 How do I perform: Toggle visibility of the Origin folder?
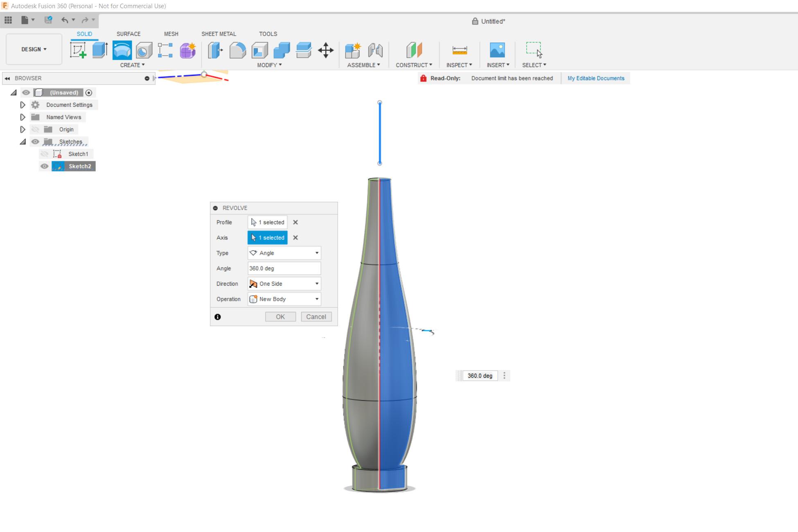click(35, 129)
